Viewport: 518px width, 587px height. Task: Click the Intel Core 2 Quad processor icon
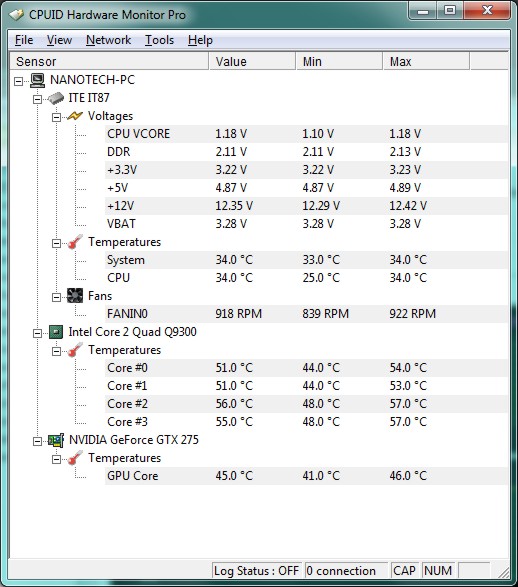[x=56, y=332]
